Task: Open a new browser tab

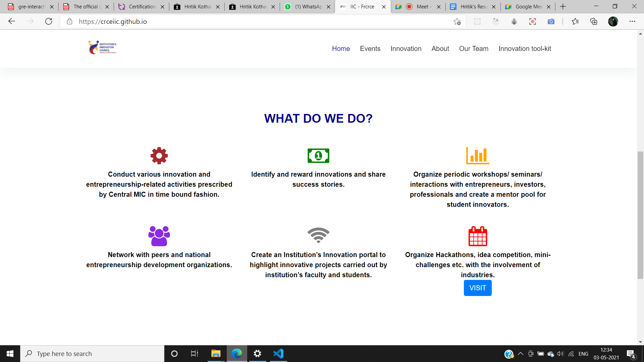Action: 563,6
